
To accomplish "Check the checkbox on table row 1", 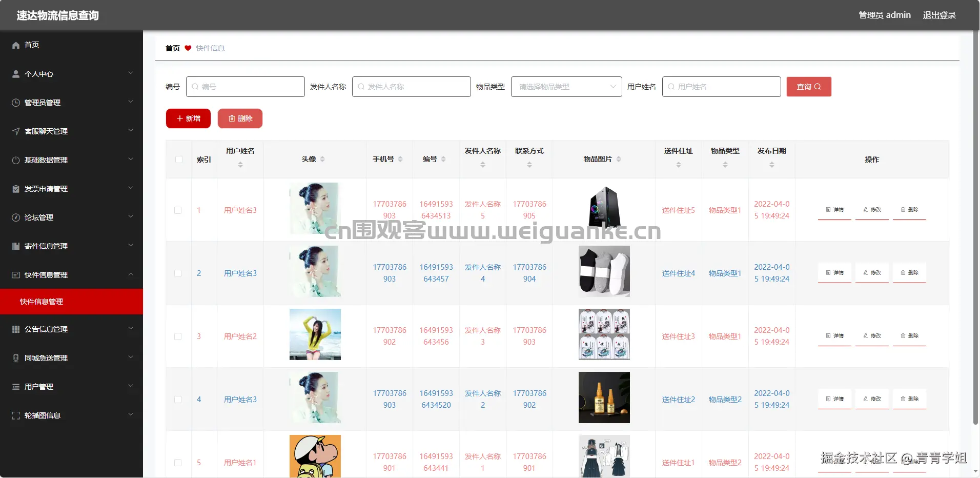I will 178,210.
